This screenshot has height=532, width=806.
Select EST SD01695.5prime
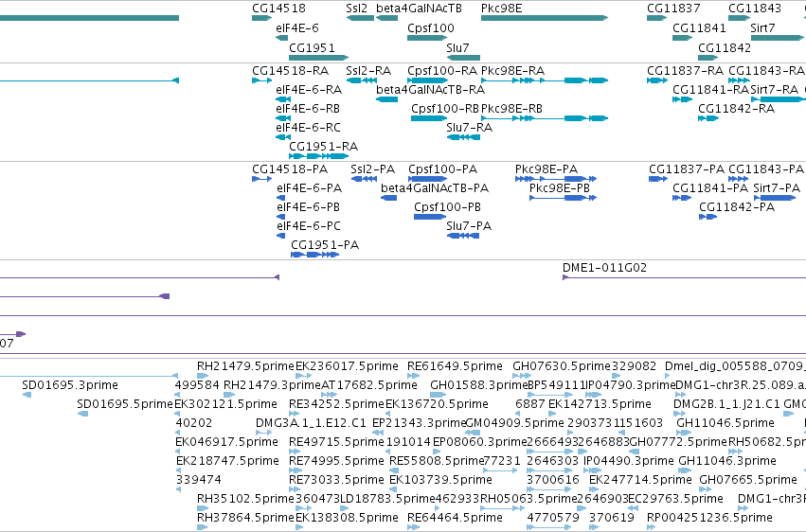(125, 404)
